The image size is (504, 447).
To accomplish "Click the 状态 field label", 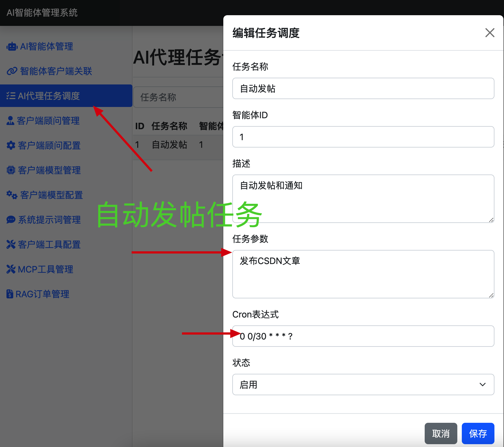I will [x=241, y=363].
